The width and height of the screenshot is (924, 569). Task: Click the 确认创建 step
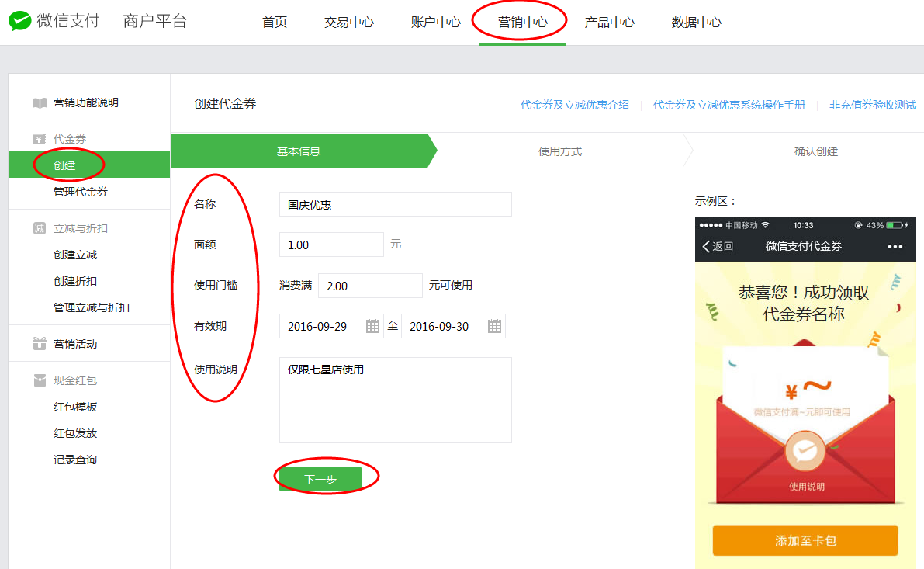pyautogui.click(x=815, y=151)
